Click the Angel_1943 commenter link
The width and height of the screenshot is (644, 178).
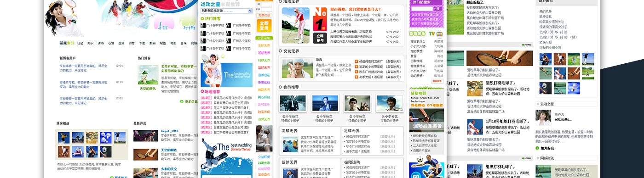tap(169, 131)
